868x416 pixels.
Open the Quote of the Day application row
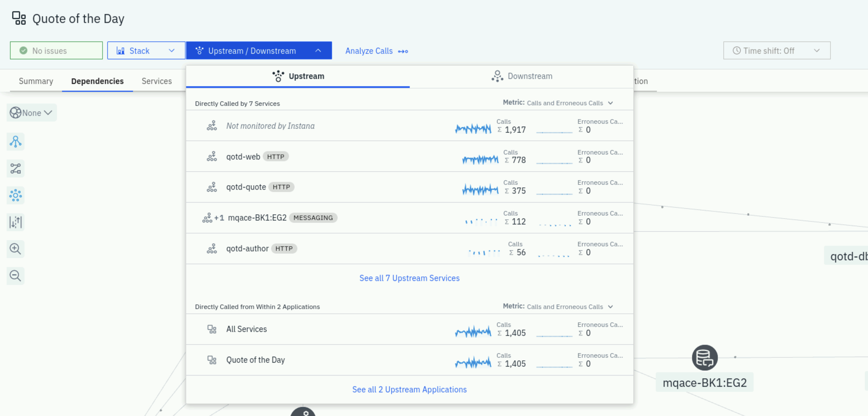pos(410,360)
